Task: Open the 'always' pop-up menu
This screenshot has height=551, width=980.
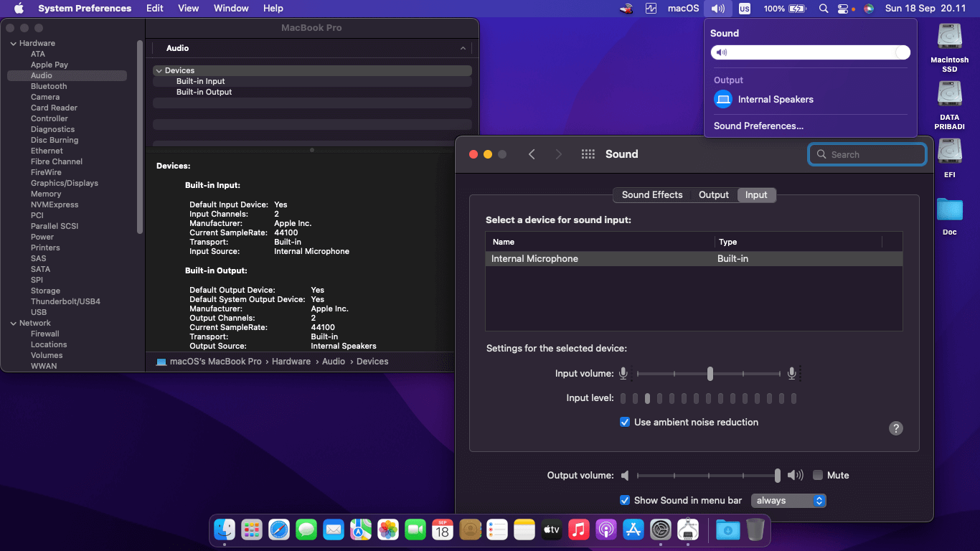Action: [x=788, y=500]
